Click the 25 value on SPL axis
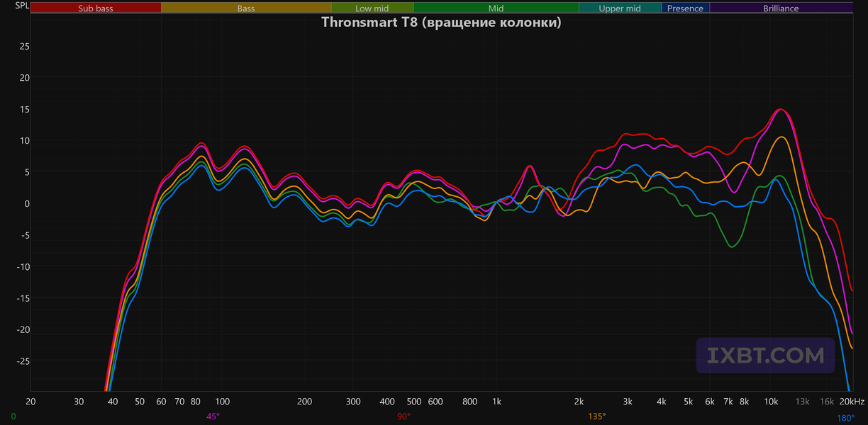Viewport: 868px width, 425px height. click(x=25, y=46)
